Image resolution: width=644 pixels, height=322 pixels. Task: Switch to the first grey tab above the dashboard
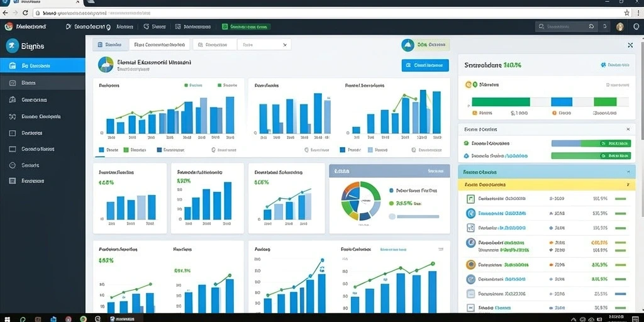(x=111, y=45)
